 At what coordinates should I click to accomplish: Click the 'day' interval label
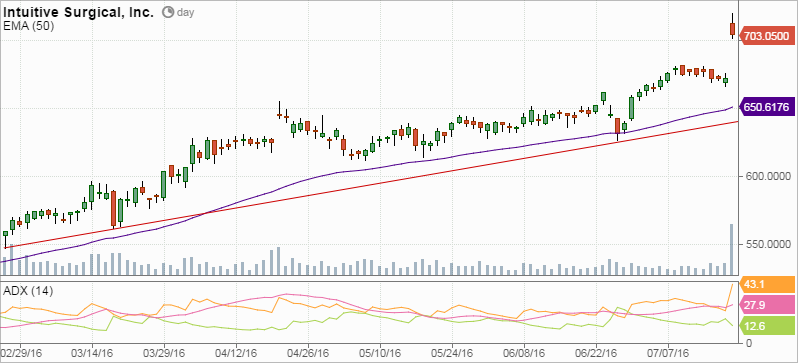(x=185, y=13)
